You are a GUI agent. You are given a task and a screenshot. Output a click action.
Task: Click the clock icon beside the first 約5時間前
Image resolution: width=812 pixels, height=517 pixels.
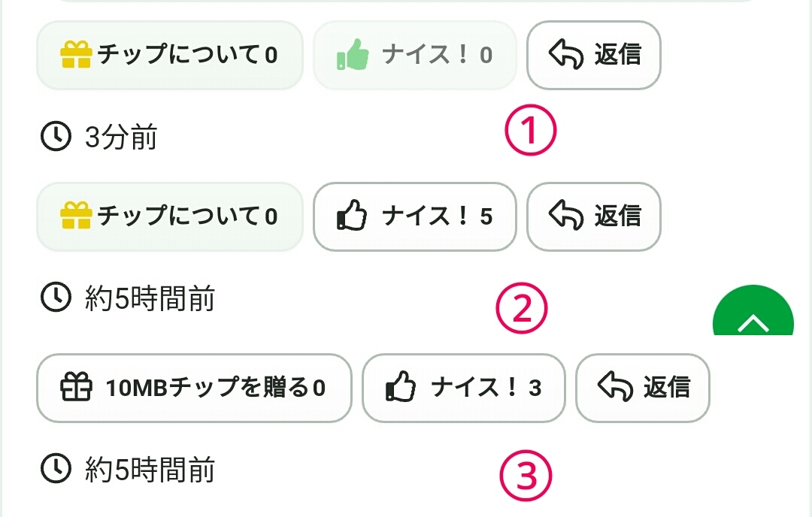point(54,298)
